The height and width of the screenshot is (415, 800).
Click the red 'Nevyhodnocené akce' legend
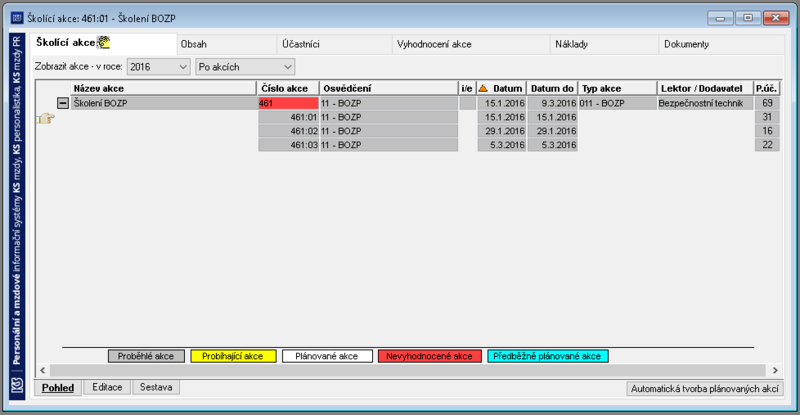point(429,356)
